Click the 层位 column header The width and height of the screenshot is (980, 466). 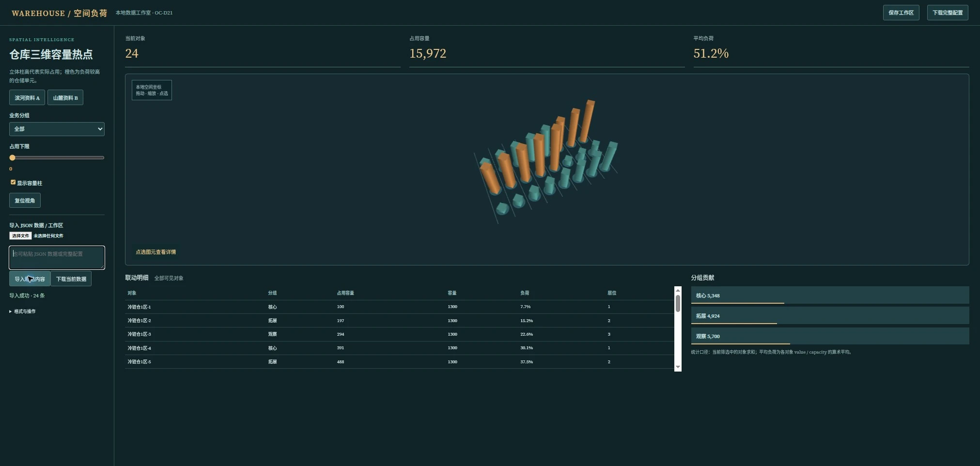612,293
